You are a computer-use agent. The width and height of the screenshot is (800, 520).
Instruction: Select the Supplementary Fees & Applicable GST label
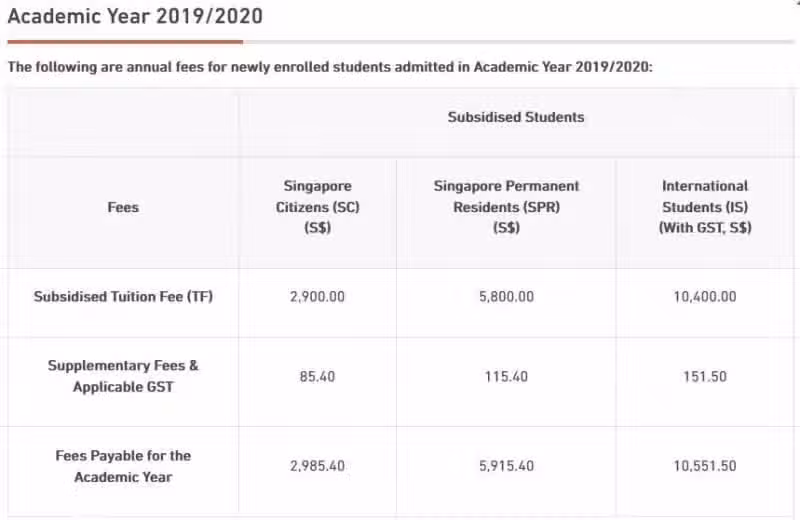coord(123,376)
